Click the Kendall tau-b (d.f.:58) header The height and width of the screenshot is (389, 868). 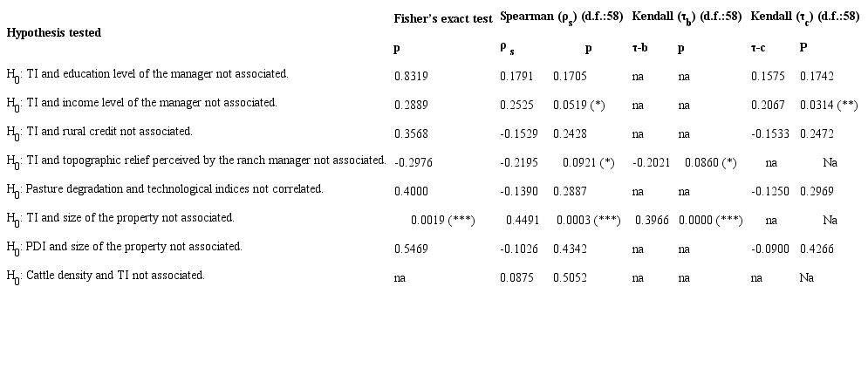(x=687, y=17)
